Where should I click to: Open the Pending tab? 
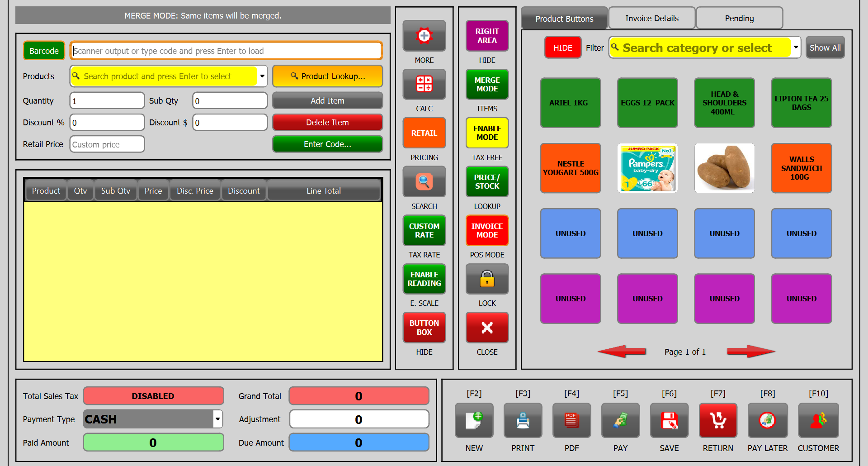(739, 19)
